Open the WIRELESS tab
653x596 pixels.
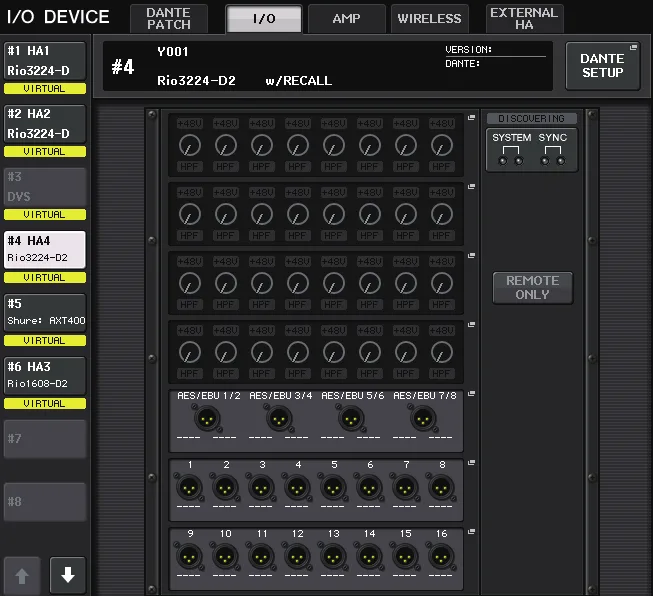coord(429,19)
